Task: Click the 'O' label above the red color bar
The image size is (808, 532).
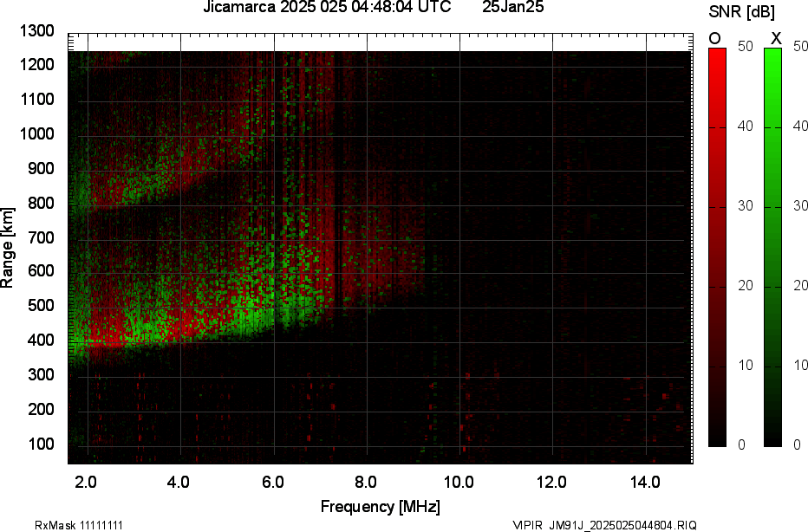Action: pos(714,38)
